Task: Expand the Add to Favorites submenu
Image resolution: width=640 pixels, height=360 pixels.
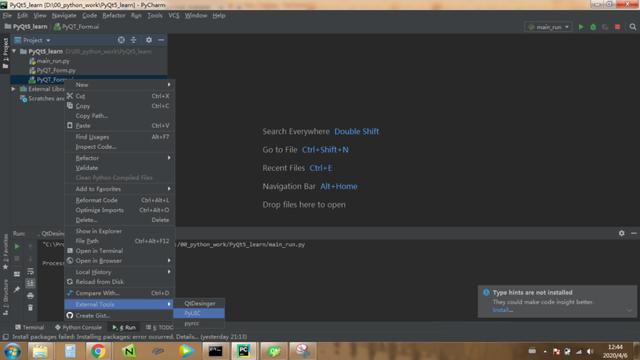Action: (x=120, y=189)
